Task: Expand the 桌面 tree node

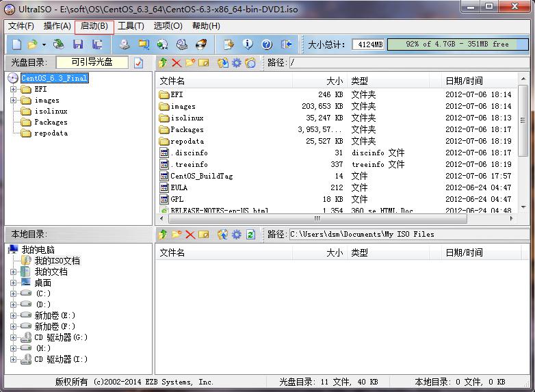Action: [13, 283]
